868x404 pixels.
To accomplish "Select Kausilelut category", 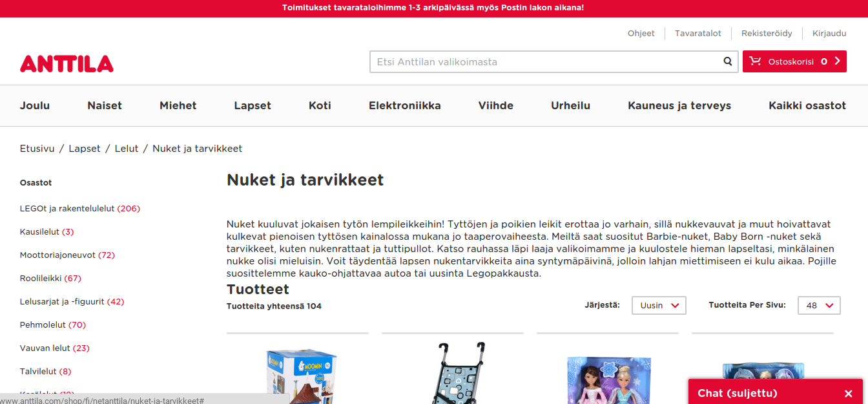I will click(x=47, y=232).
